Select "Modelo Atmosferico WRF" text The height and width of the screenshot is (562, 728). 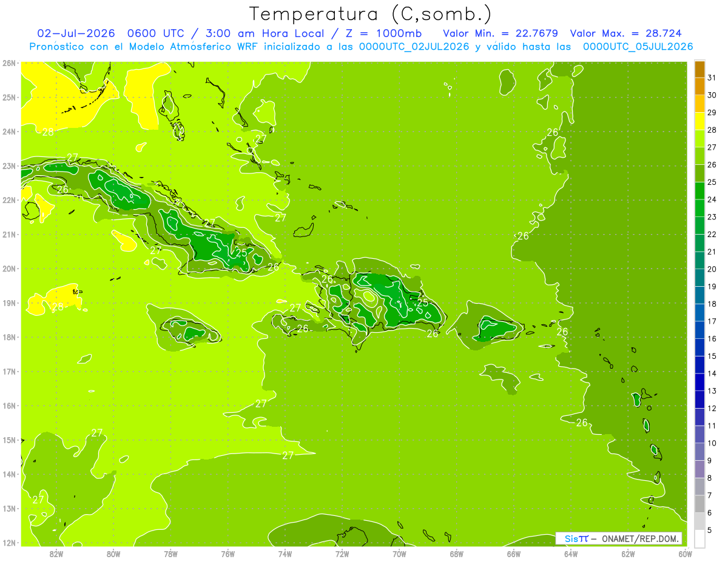click(x=193, y=47)
